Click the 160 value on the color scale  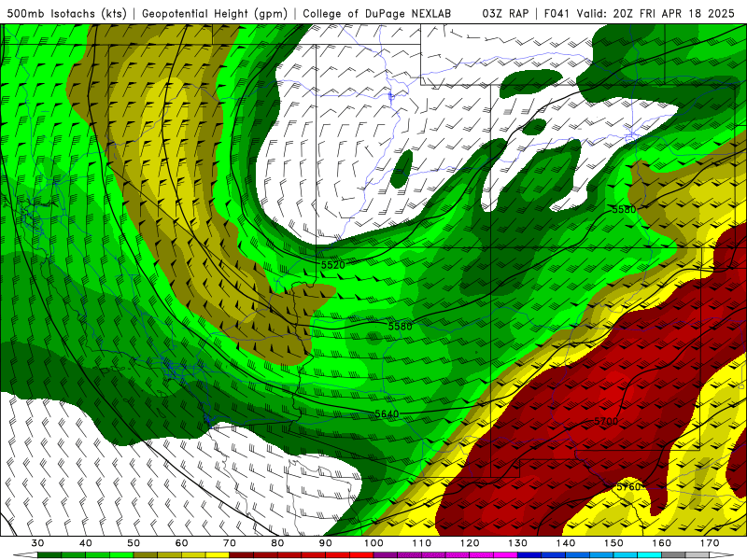pyautogui.click(x=662, y=543)
